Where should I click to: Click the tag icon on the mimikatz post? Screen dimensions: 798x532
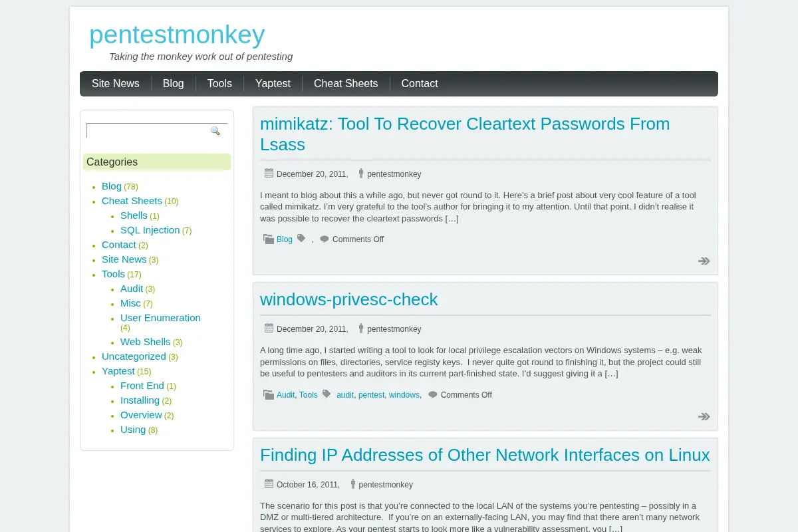click(301, 238)
